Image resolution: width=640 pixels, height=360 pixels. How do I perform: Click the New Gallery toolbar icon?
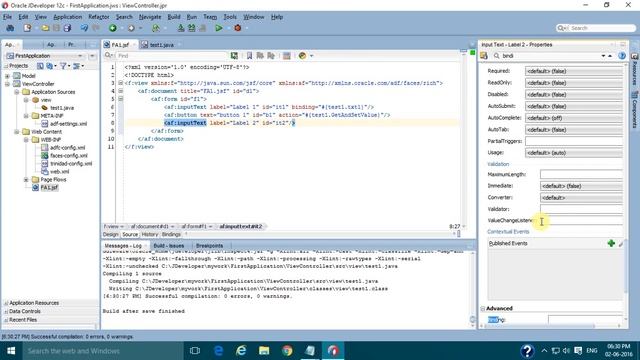(x=27, y=28)
